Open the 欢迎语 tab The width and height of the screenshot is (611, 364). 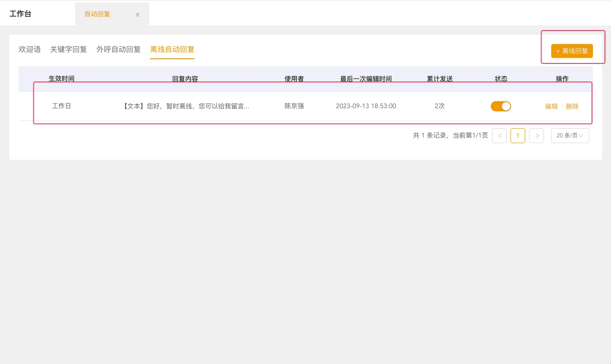[30, 49]
